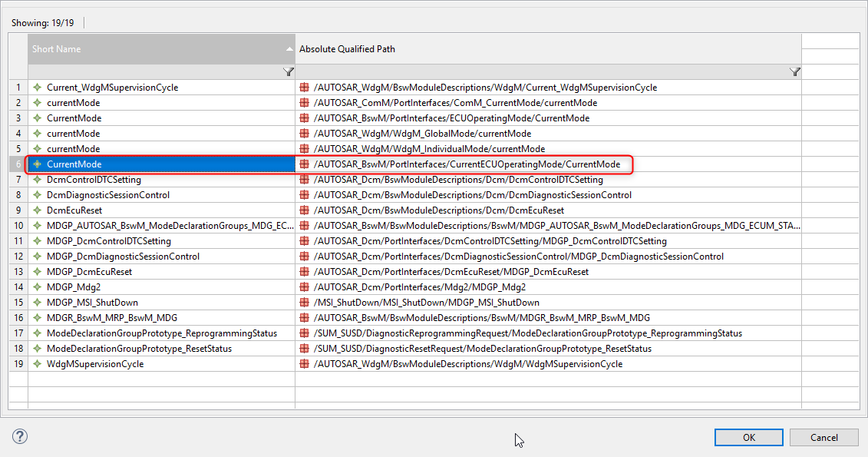Viewport: 868px width, 457px height.
Task: Select MDGP_MSI_ShutDown short name
Action: tap(92, 303)
